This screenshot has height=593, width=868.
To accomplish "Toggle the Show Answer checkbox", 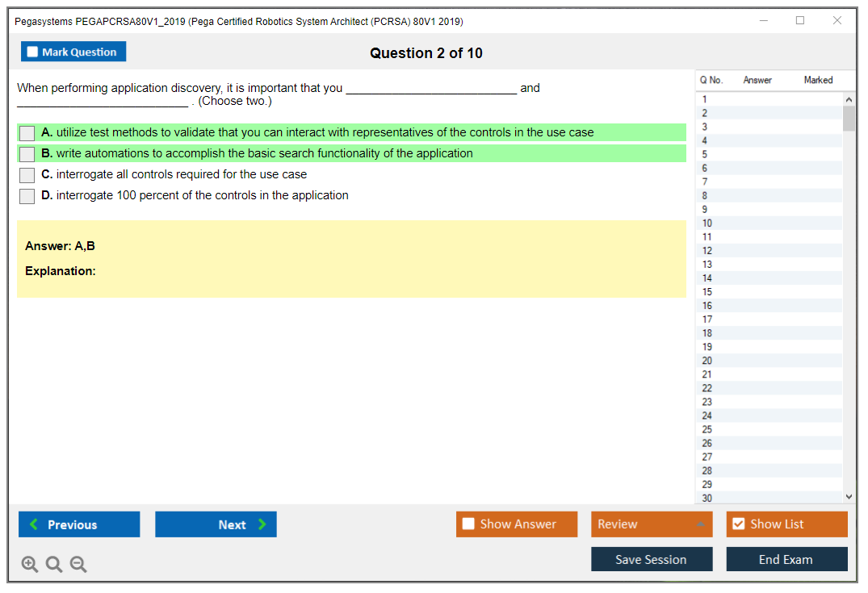I will [x=469, y=524].
